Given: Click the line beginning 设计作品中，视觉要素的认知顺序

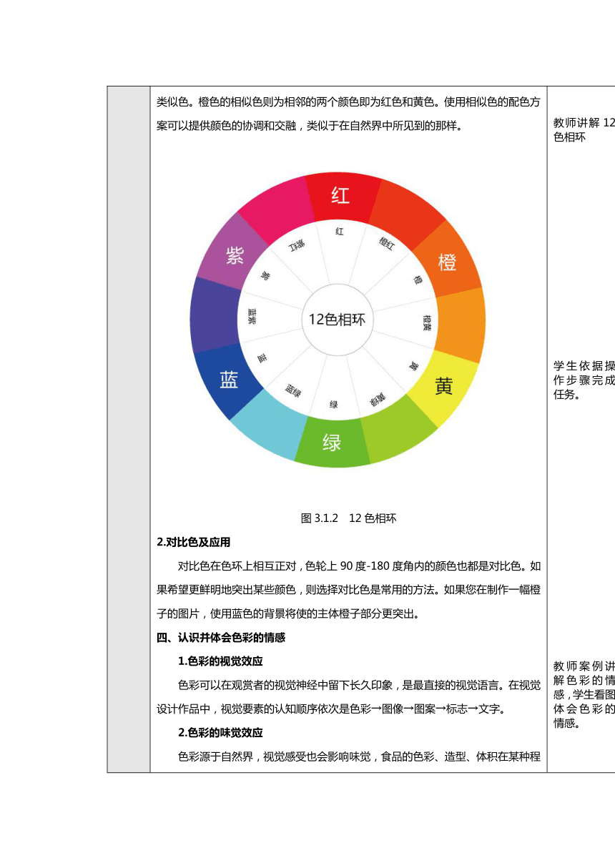Looking at the screenshot, I should click(333, 709).
